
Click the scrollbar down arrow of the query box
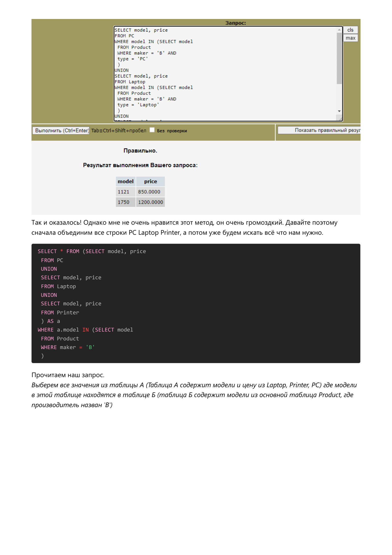339,111
